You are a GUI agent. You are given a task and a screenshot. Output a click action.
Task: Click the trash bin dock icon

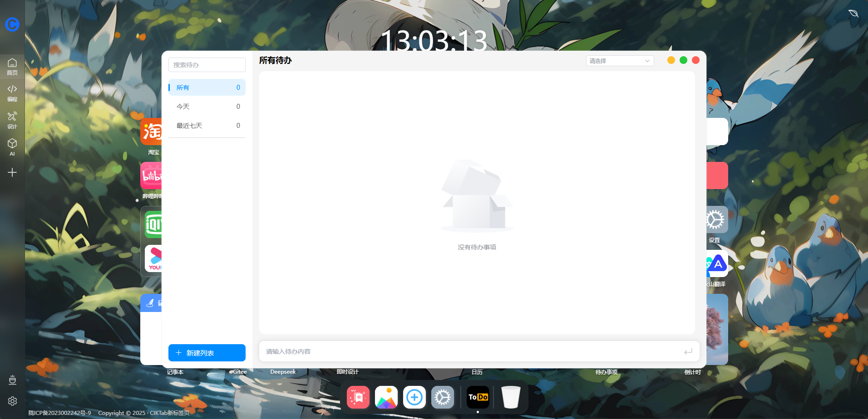(x=511, y=397)
